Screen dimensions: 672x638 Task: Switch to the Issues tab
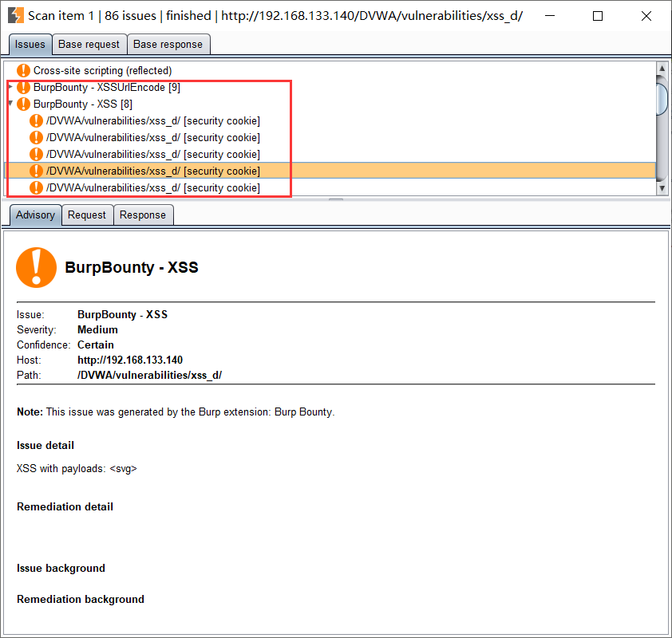pyautogui.click(x=30, y=45)
